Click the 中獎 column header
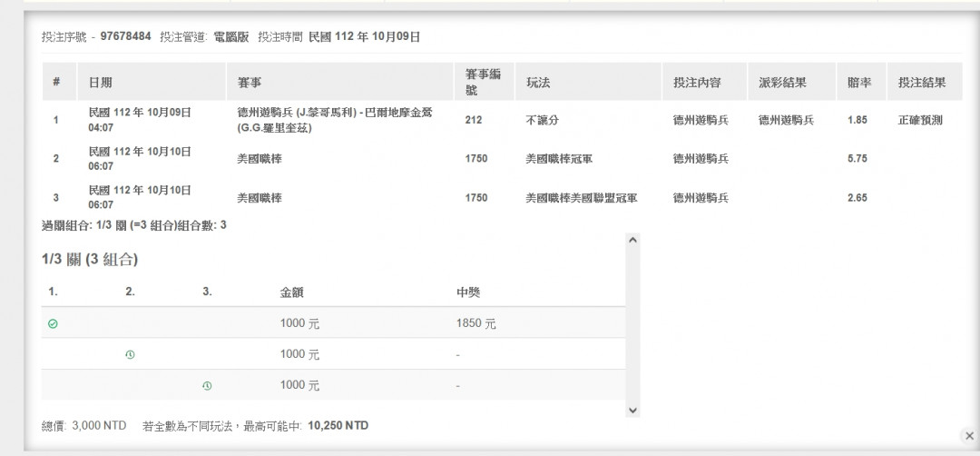Viewport: 980px width, 456px height. coord(468,292)
